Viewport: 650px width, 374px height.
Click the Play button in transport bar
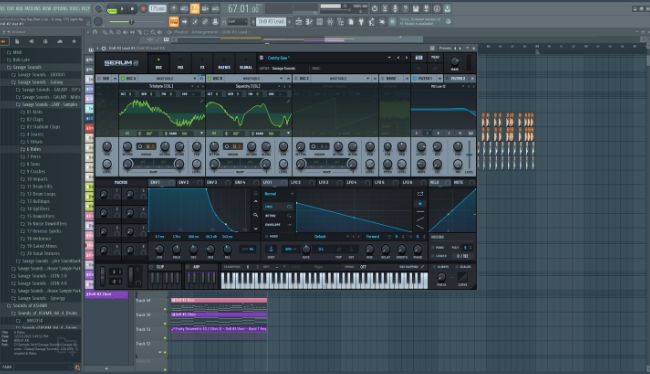coord(122,9)
